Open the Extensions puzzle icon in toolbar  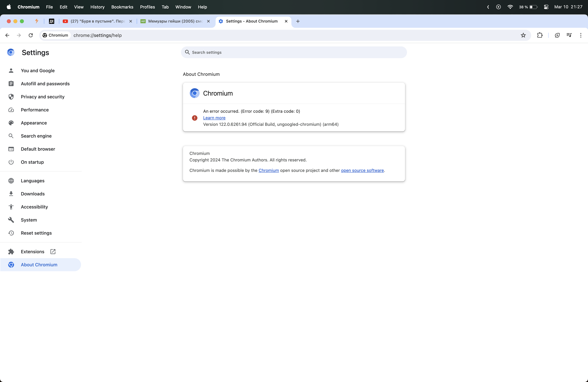click(x=540, y=35)
